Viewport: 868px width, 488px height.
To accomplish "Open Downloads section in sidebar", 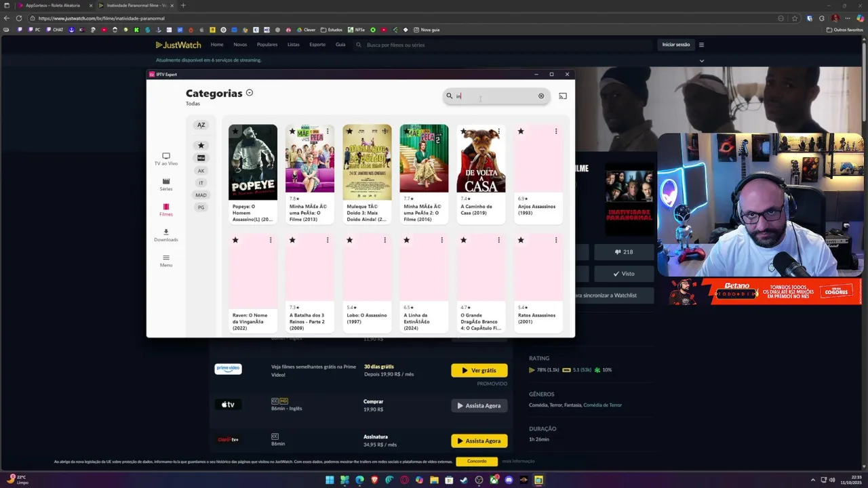I will pyautogui.click(x=166, y=235).
